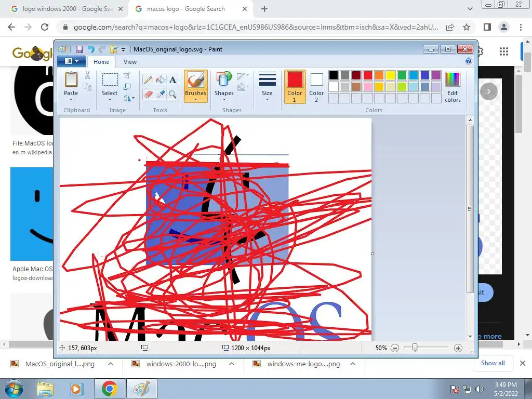Open the Shape outline dropdown

[x=243, y=76]
